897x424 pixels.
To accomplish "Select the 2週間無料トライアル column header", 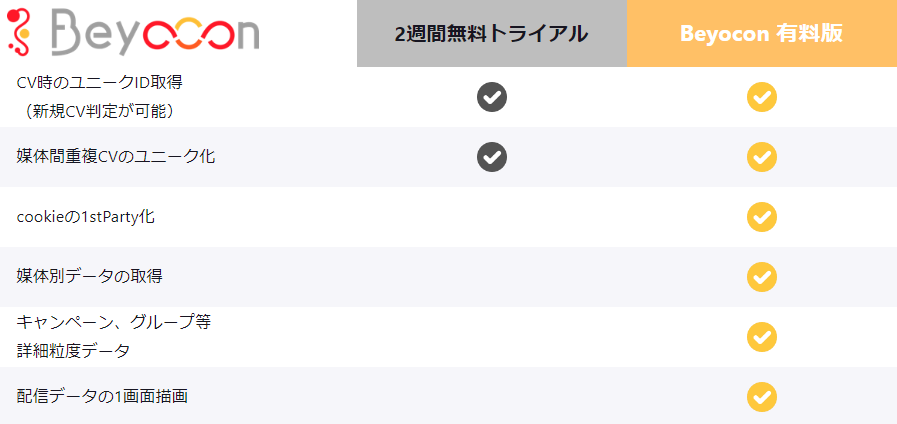I will [492, 34].
